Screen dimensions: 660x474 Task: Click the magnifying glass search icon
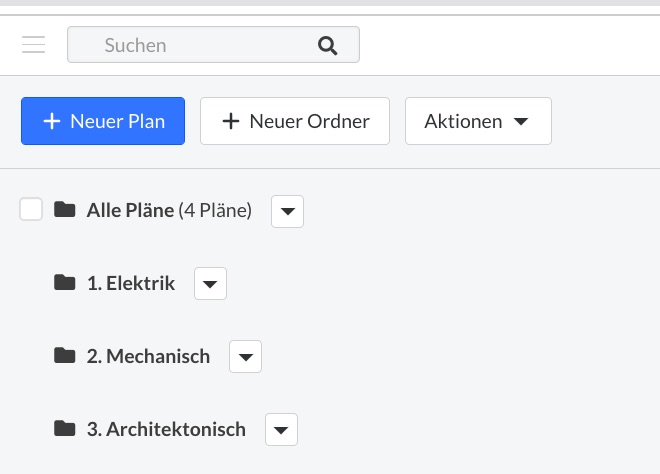coord(327,45)
